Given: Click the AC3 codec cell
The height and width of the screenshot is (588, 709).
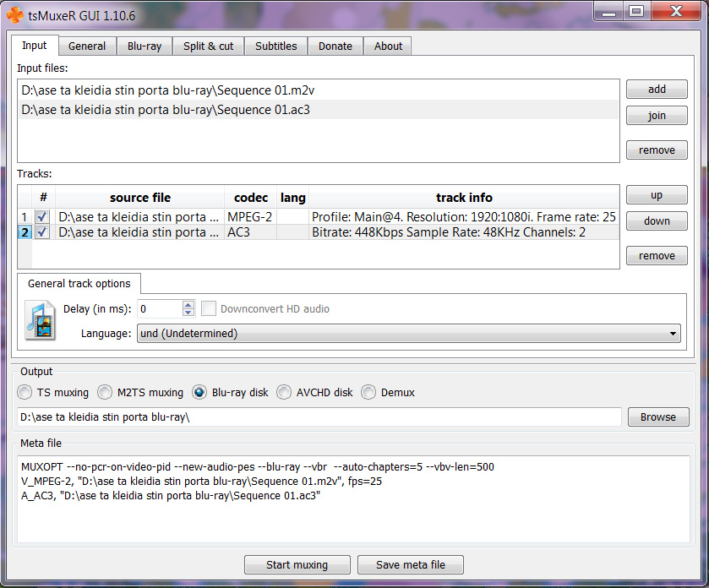Looking at the screenshot, I should tap(250, 232).
